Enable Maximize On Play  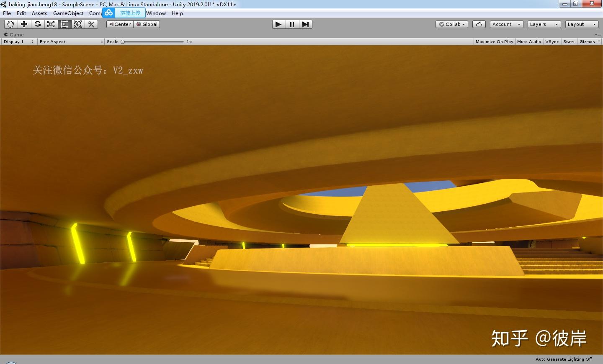[495, 42]
